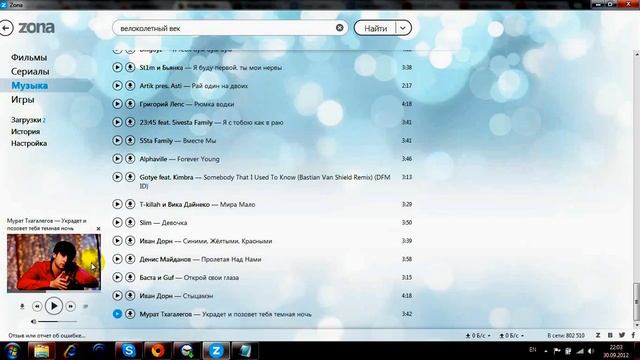
Task: Download Денис Майданов Пролетая Над Нами
Action: tap(130, 259)
